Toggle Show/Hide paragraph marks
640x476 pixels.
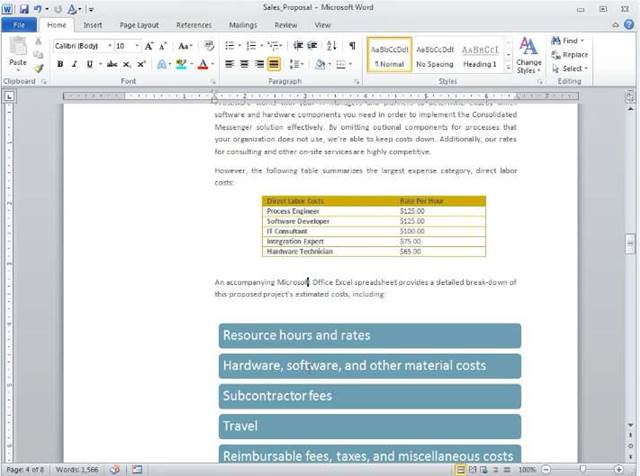point(352,46)
